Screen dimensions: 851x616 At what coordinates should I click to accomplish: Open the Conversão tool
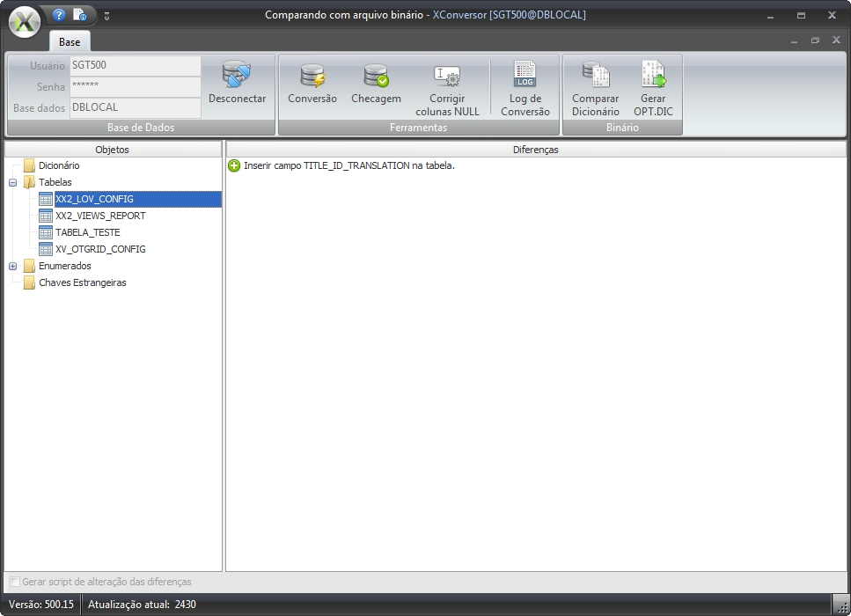[312, 77]
